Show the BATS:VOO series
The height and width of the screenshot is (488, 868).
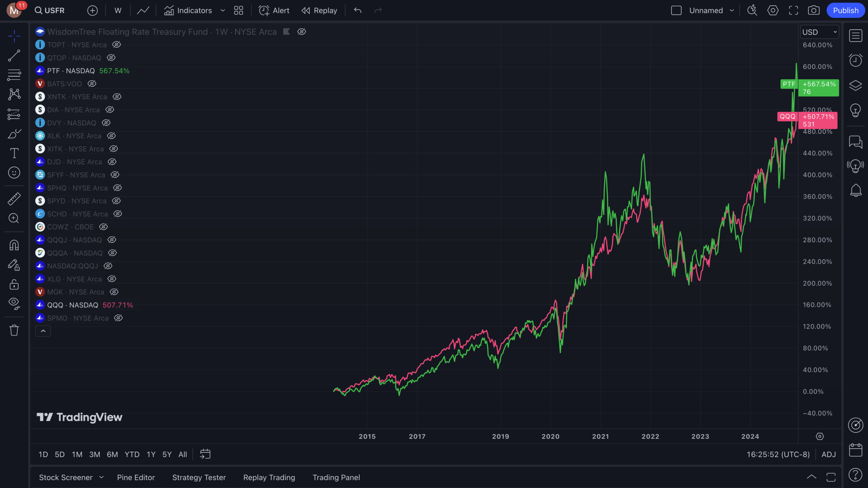tap(92, 84)
